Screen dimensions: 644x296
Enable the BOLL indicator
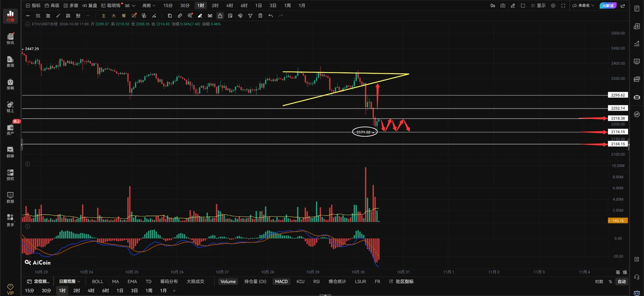click(97, 282)
